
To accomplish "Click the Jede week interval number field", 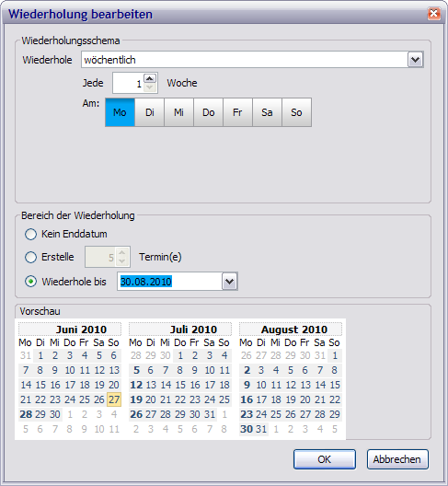I will [128, 83].
